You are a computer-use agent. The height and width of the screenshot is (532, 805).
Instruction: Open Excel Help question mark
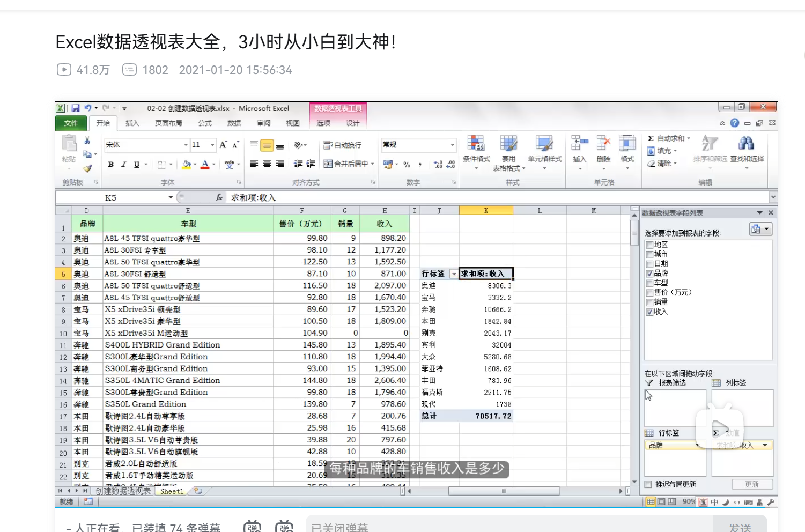tap(735, 123)
